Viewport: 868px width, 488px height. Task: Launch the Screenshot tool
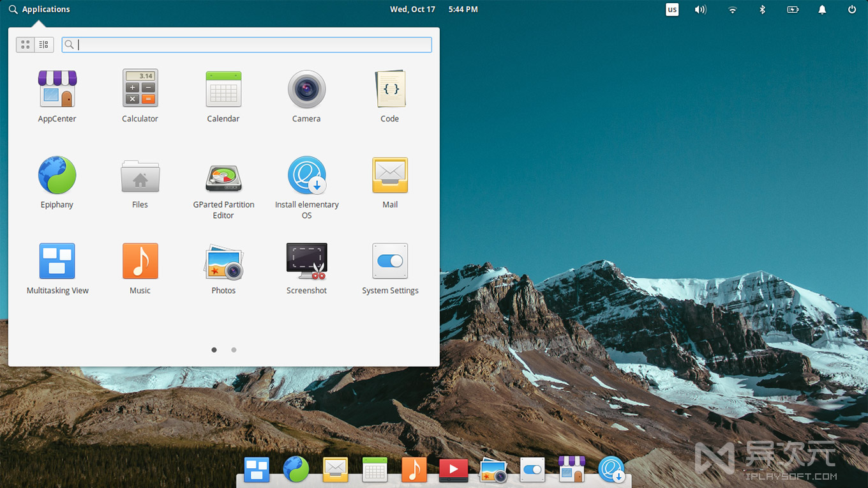tap(306, 261)
